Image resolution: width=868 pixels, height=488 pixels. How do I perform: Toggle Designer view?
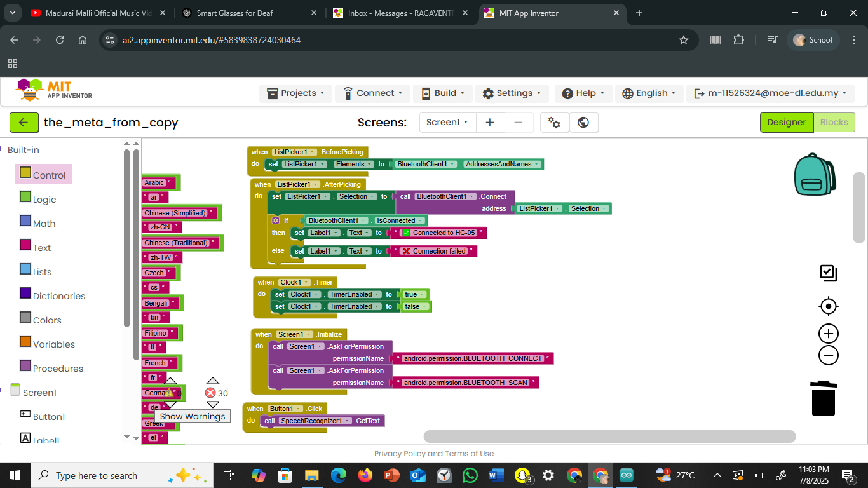click(786, 123)
